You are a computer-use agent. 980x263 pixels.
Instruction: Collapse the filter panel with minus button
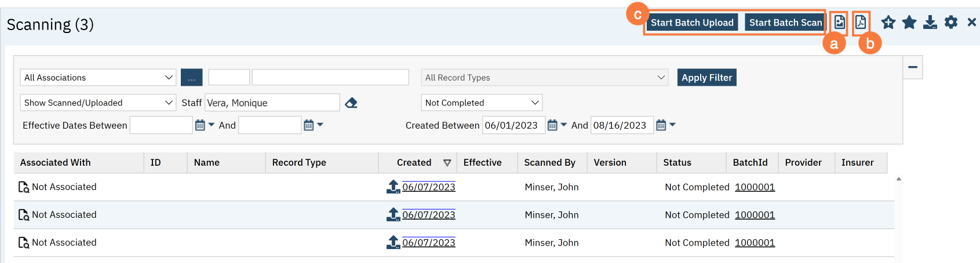coord(913,67)
